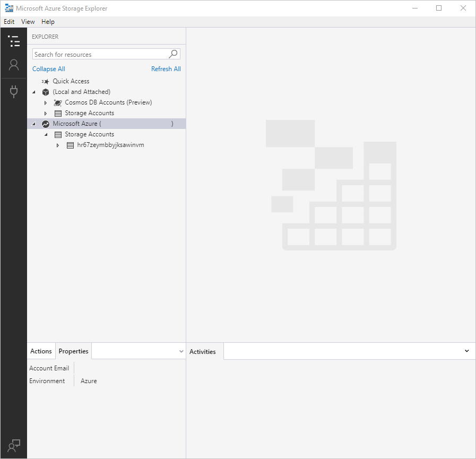Switch to the Actions tab
This screenshot has height=459, width=476.
[x=41, y=351]
